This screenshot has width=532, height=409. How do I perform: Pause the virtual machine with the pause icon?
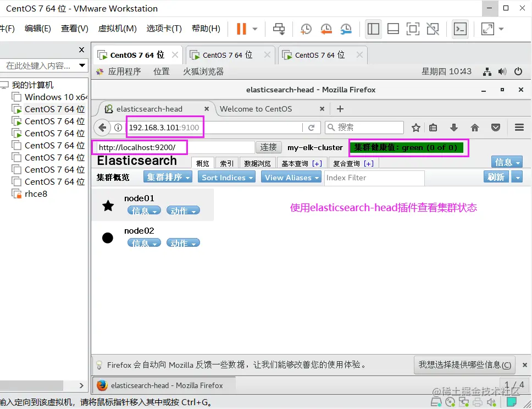pyautogui.click(x=241, y=29)
